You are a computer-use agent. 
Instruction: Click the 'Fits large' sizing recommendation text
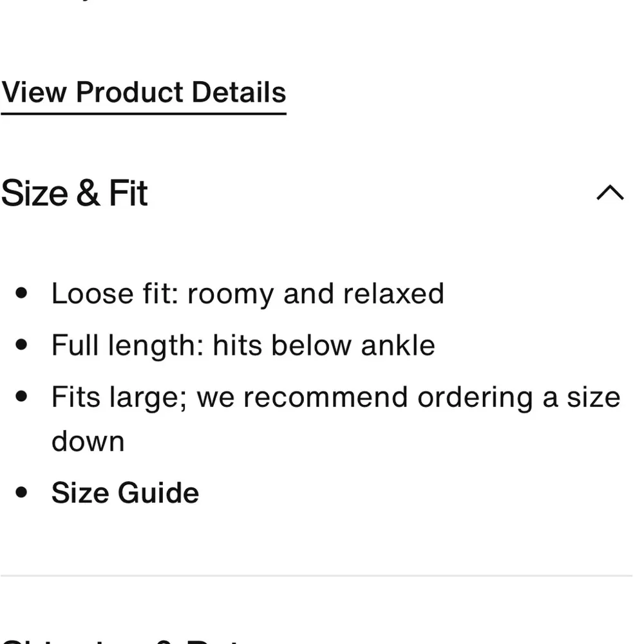335,397
